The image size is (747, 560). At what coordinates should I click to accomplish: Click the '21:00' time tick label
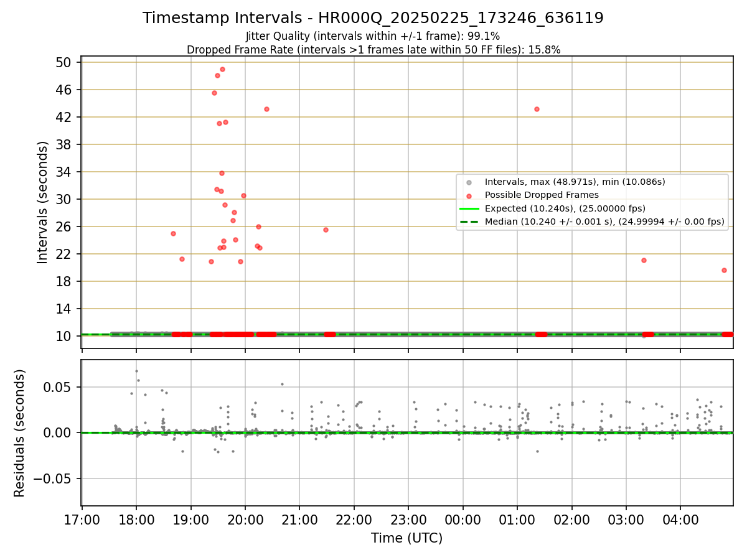[x=299, y=519]
